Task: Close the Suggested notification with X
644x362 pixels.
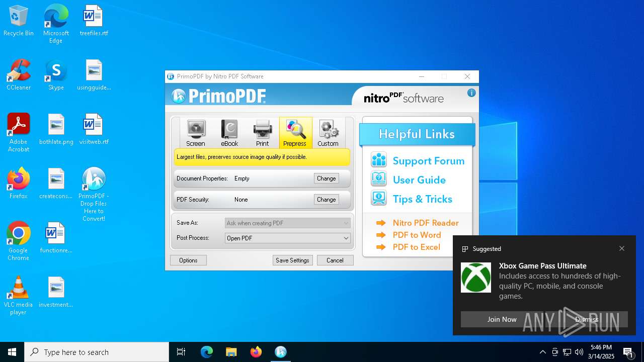Action: (x=622, y=248)
